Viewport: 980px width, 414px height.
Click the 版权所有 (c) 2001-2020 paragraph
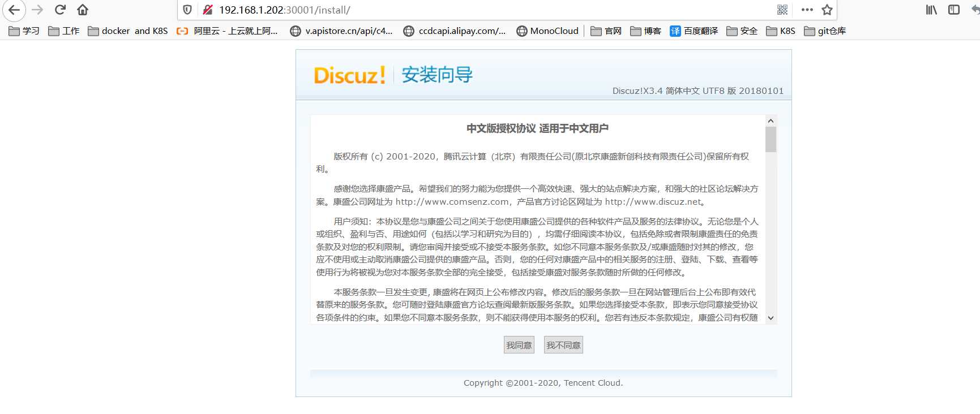coord(533,163)
